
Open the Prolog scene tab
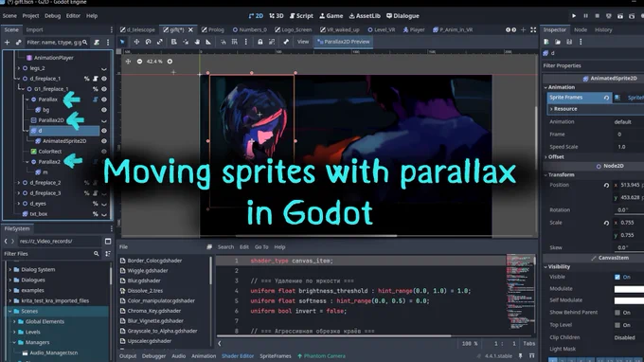coord(213,29)
